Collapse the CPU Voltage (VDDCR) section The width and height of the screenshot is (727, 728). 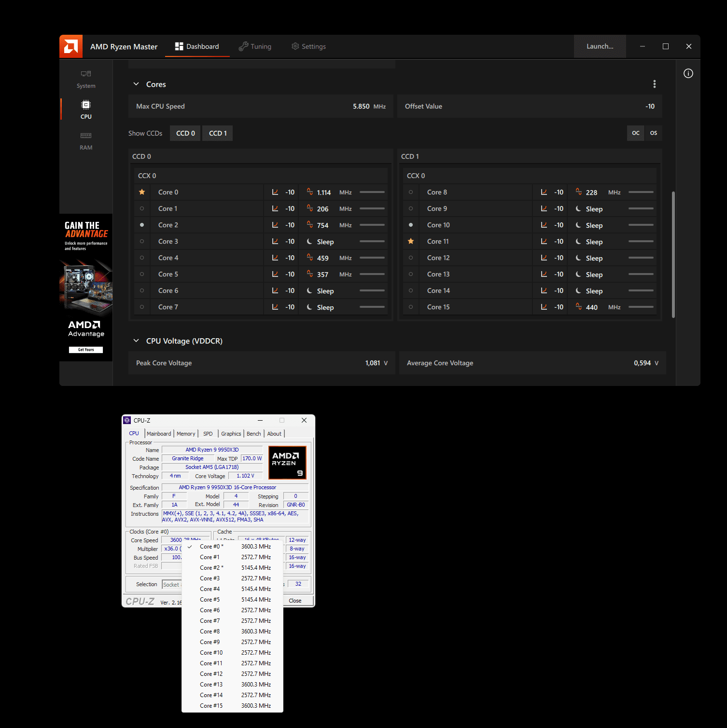[x=136, y=341]
